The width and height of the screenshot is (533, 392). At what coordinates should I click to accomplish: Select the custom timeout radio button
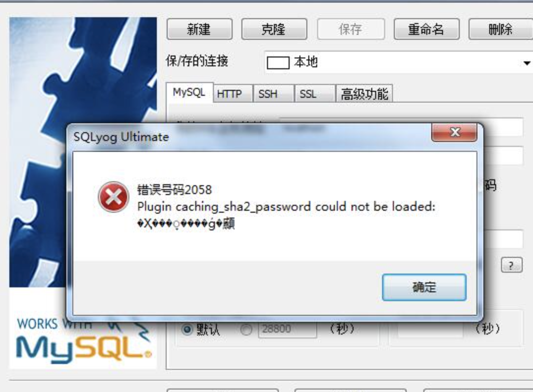pyautogui.click(x=246, y=329)
